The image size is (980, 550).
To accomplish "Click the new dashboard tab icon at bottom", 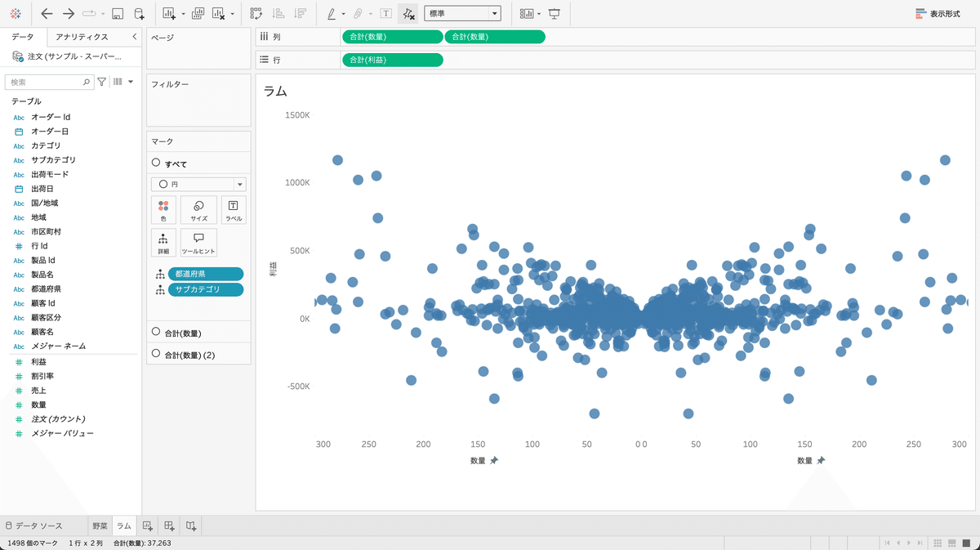I will tap(169, 525).
